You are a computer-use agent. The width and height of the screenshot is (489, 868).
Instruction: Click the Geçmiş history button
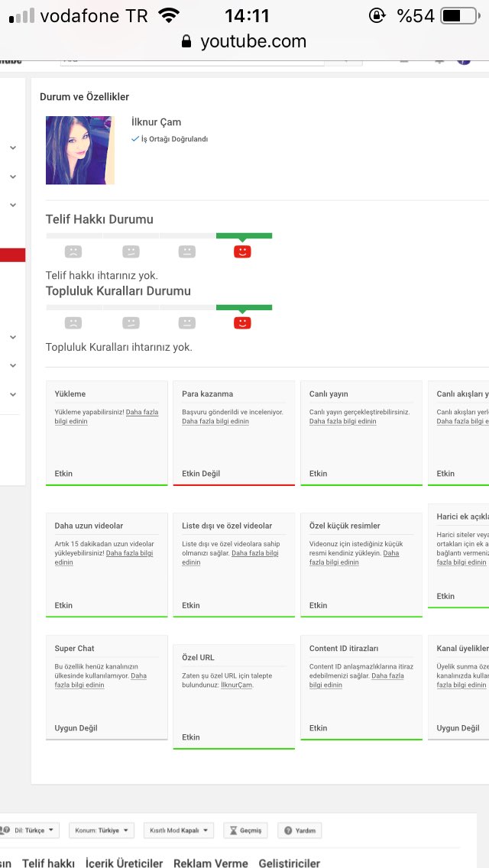pyautogui.click(x=246, y=831)
